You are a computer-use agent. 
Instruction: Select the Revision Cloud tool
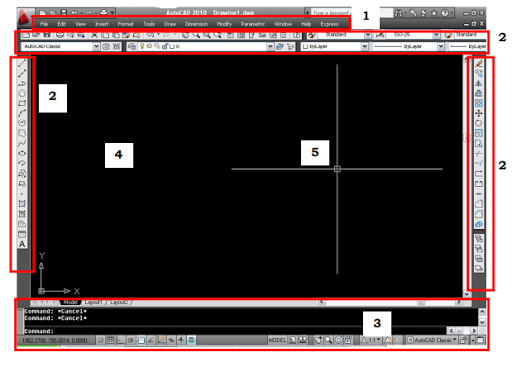(22, 133)
